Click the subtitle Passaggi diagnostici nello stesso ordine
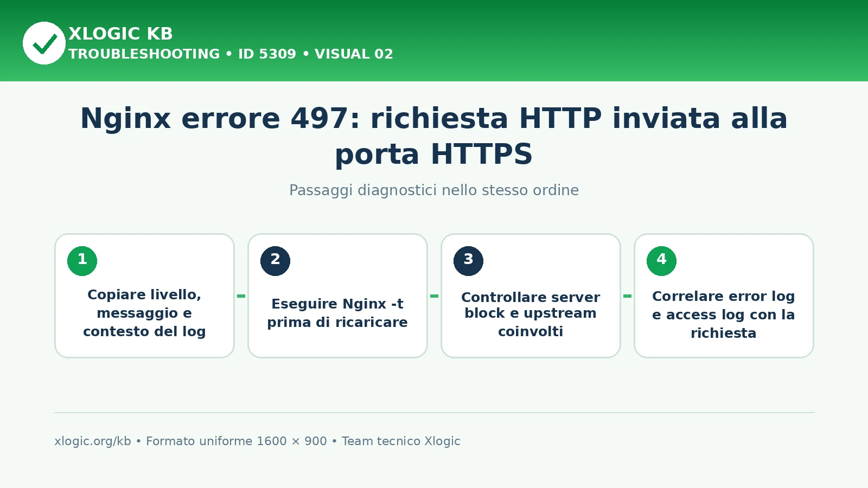The image size is (868, 488). tap(434, 190)
